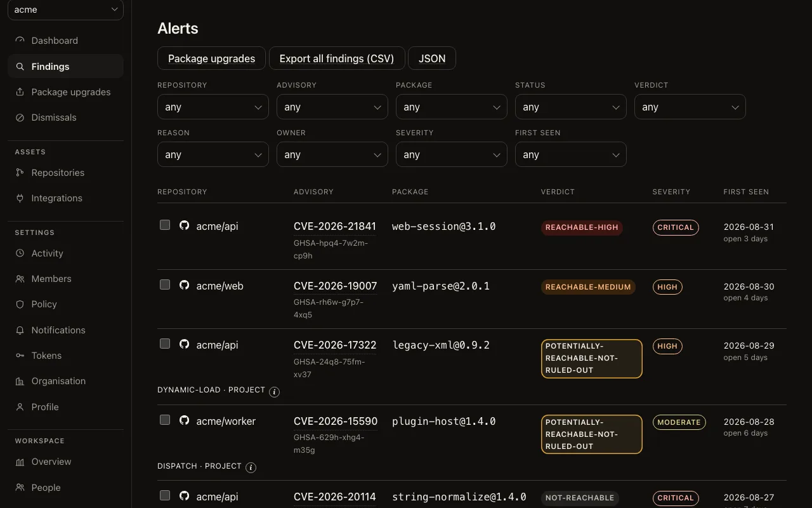Open advisory link CVE-2026-19007
The height and width of the screenshot is (508, 812).
point(336,286)
